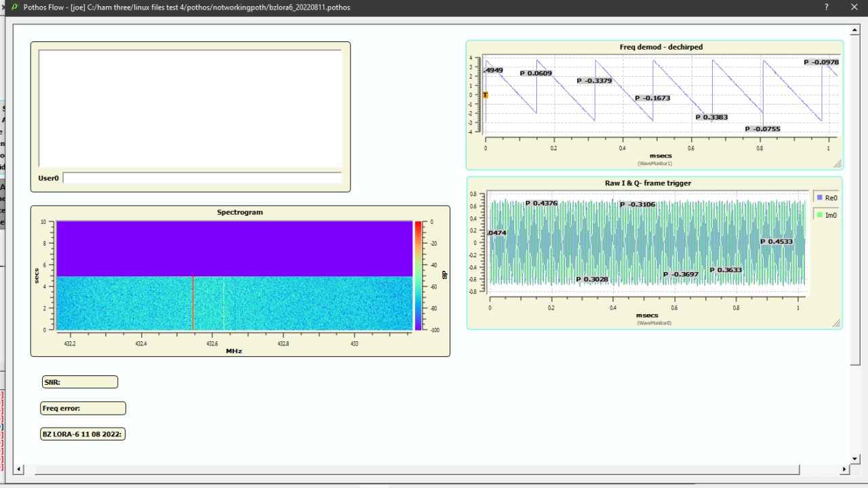
Task: Click the Freq error label box
Action: 83,408
